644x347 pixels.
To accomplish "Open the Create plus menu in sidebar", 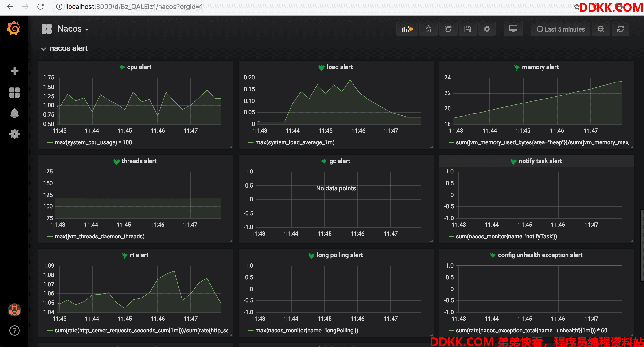I will click(x=14, y=71).
